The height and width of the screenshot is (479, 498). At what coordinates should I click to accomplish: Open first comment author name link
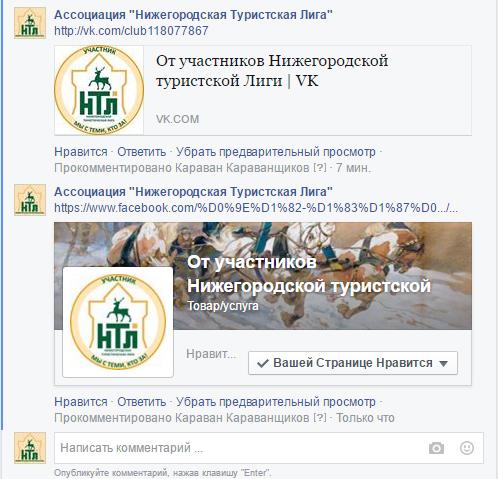[193, 15]
